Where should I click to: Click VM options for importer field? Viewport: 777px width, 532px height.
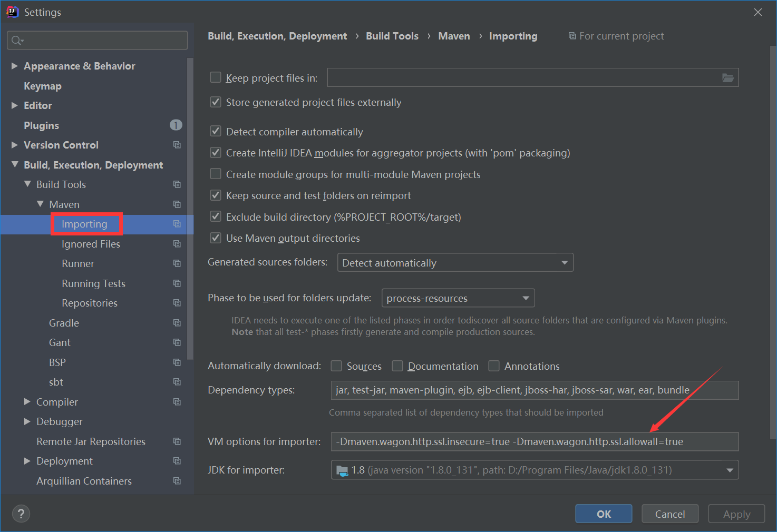pos(535,441)
